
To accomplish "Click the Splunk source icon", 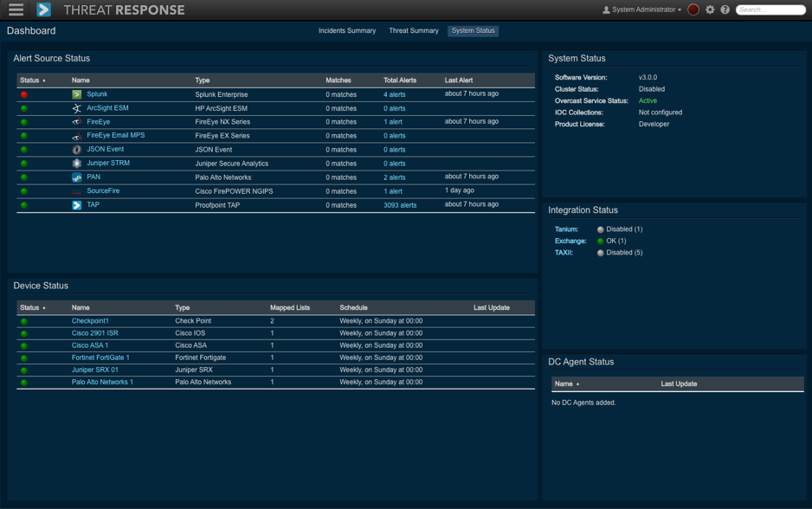I will tap(77, 94).
